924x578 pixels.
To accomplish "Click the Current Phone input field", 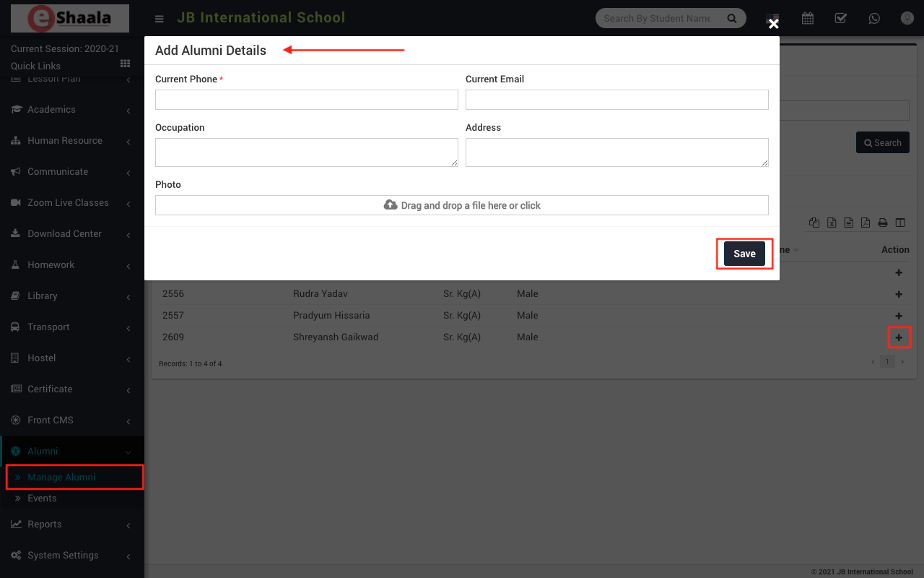I will [306, 100].
